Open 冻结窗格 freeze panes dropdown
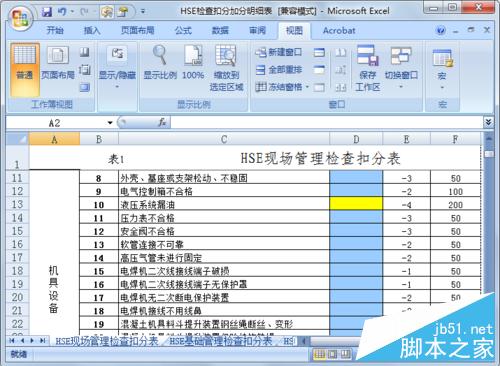Image resolution: width=500 pixels, height=366 pixels. coord(282,87)
